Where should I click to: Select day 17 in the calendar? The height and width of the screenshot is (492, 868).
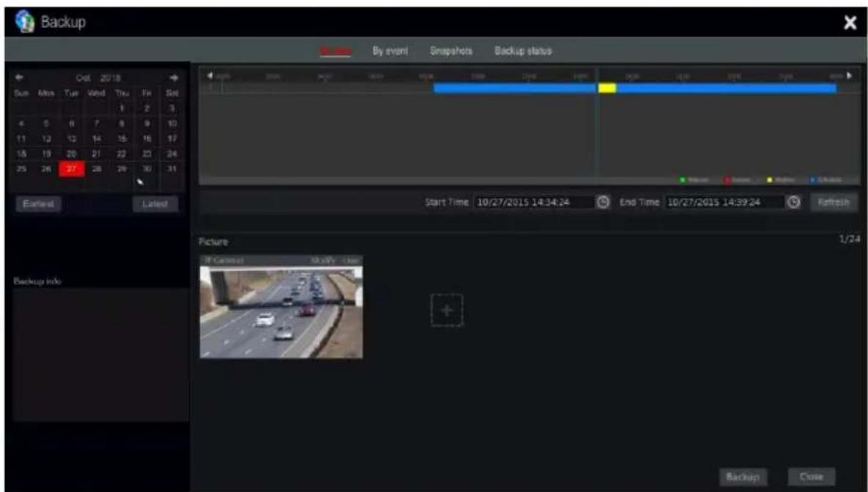coord(172,138)
